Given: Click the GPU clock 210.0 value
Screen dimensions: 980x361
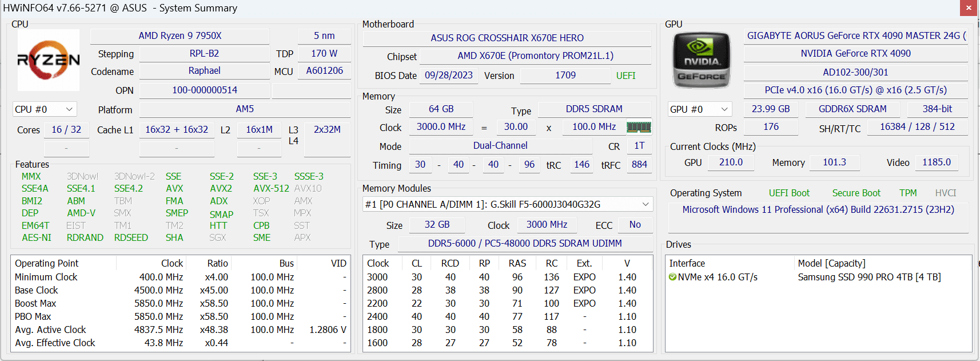Looking at the screenshot, I should [731, 162].
